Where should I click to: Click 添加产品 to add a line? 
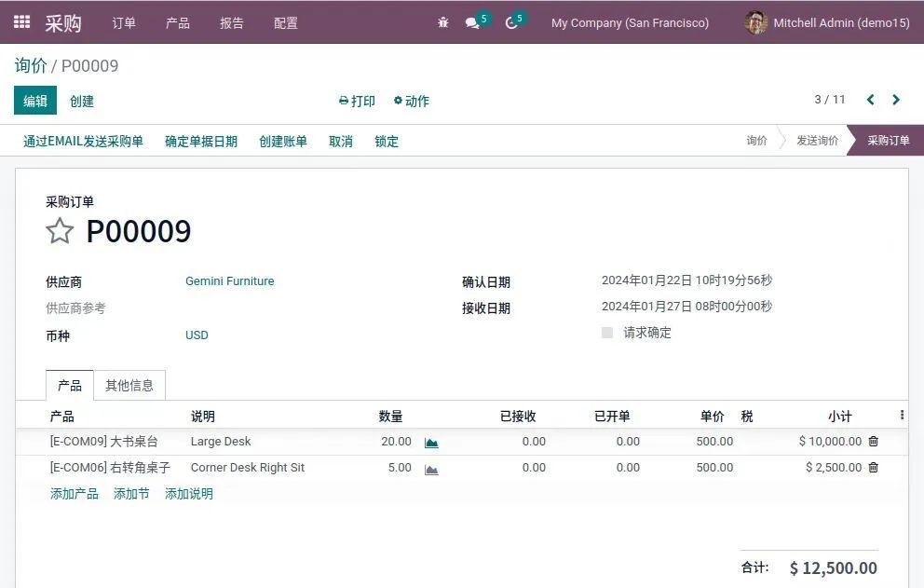click(75, 494)
